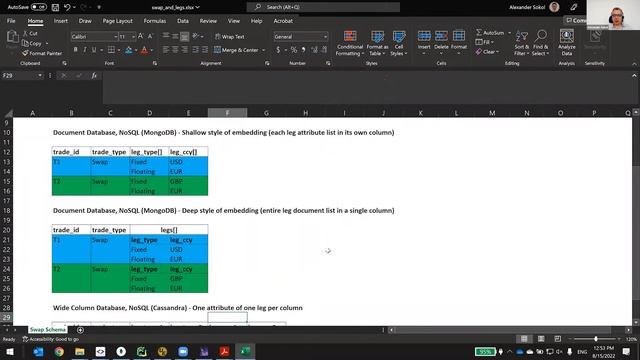Open File Explorer from taskbar
640x360 pixels.
(x=80, y=351)
